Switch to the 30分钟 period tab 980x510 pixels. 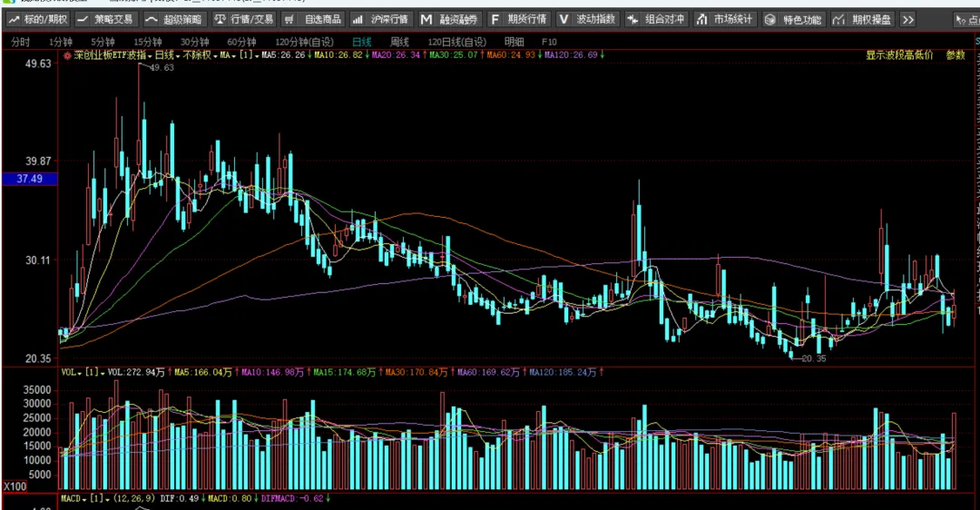194,42
